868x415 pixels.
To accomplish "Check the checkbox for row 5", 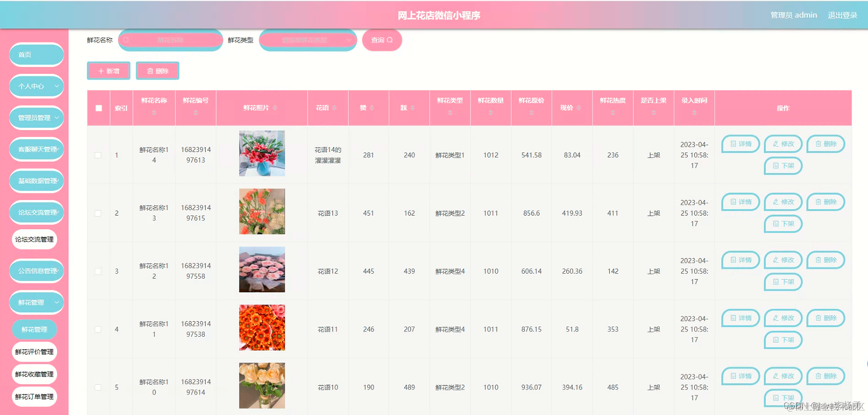I will tap(98, 387).
